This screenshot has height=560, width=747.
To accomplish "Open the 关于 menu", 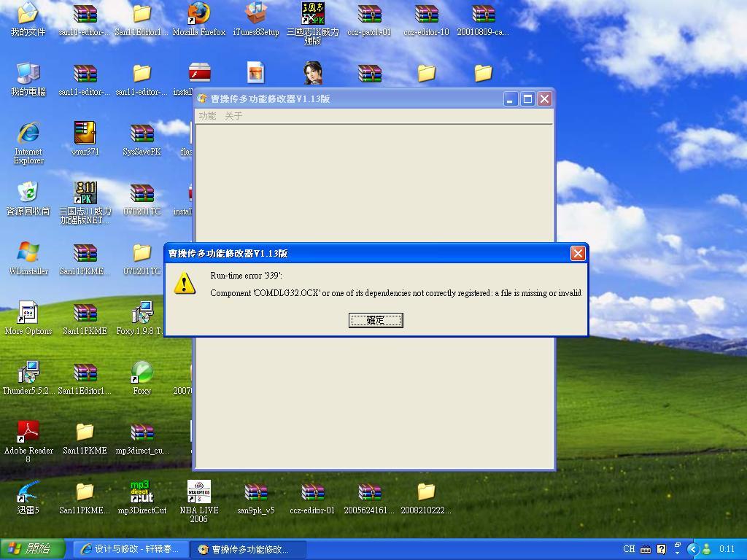I will click(x=233, y=116).
